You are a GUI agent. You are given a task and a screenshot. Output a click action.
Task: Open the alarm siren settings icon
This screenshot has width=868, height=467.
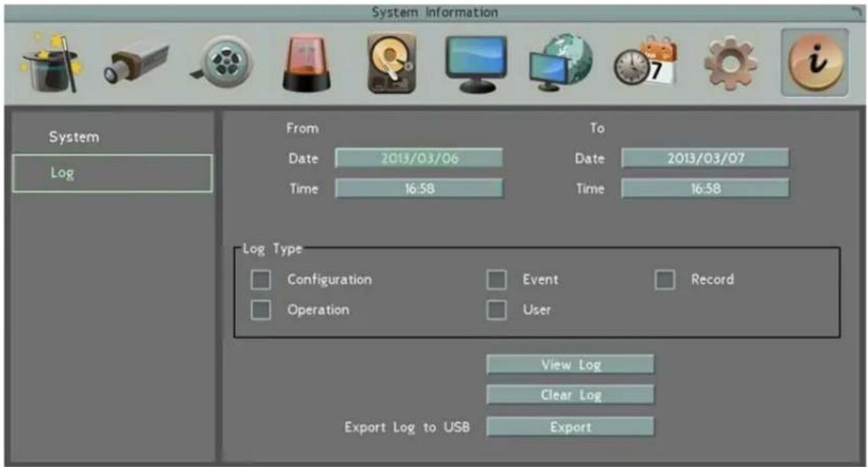[306, 64]
